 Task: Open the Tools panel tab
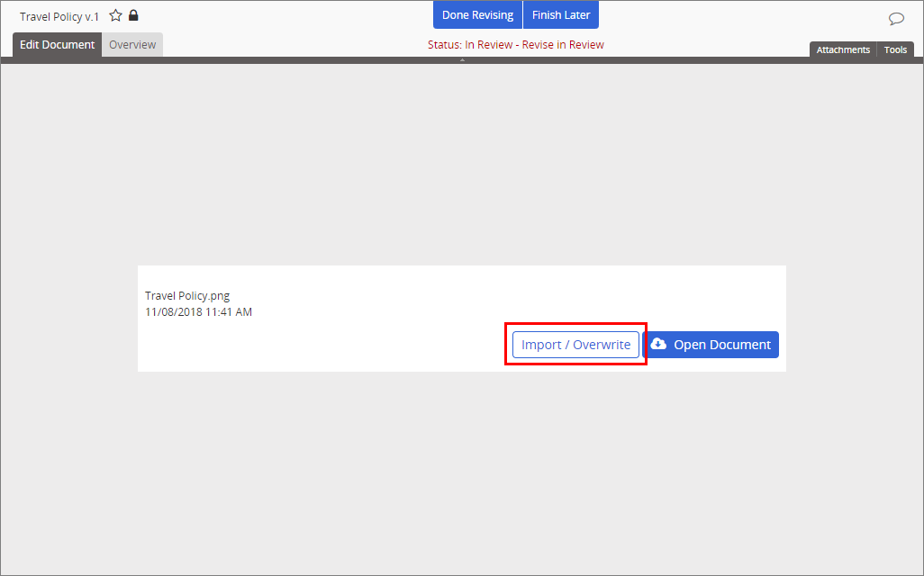(895, 49)
